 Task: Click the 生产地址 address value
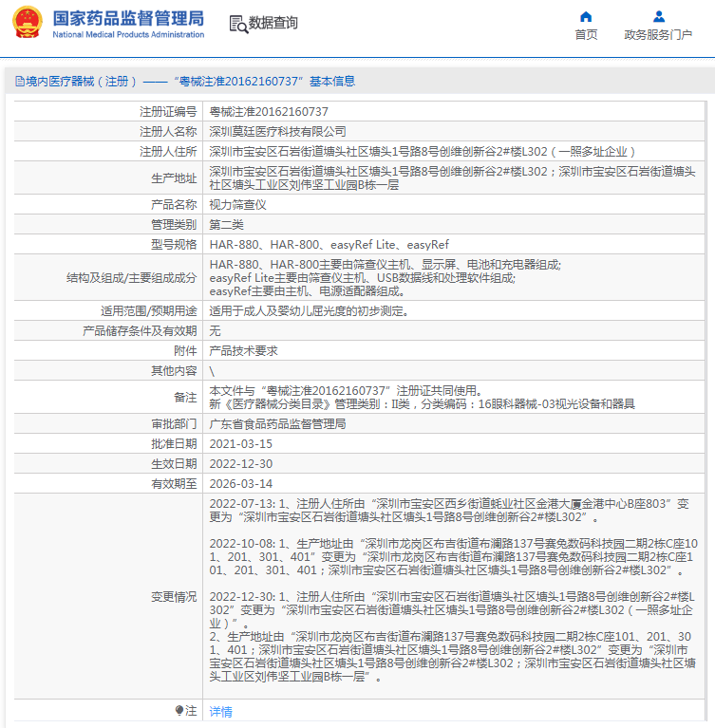click(x=452, y=178)
